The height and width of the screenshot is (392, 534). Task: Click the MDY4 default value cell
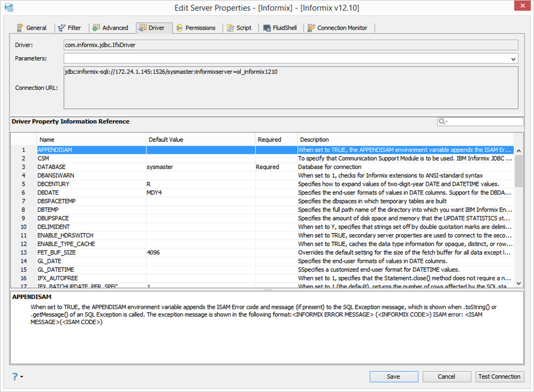click(201, 192)
